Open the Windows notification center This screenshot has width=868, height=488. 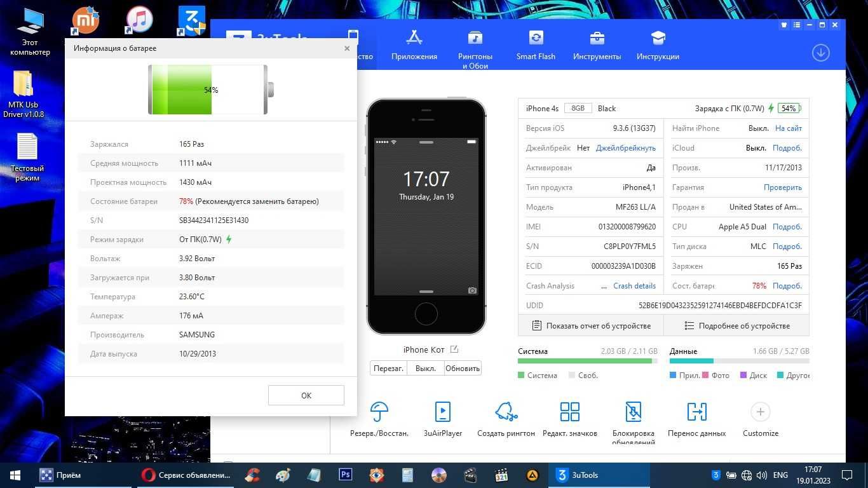(847, 475)
